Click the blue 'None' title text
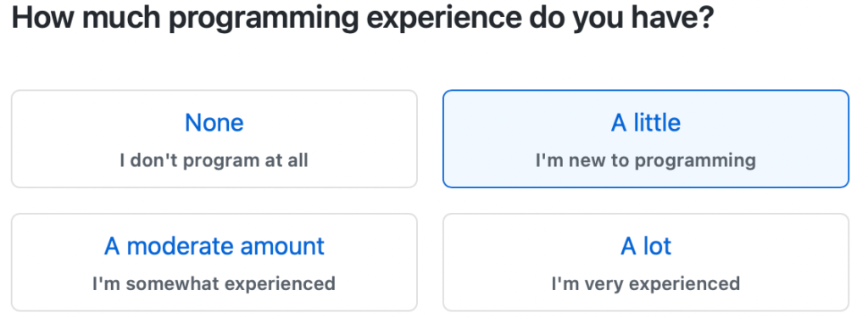The height and width of the screenshot is (324, 868). coord(214,122)
